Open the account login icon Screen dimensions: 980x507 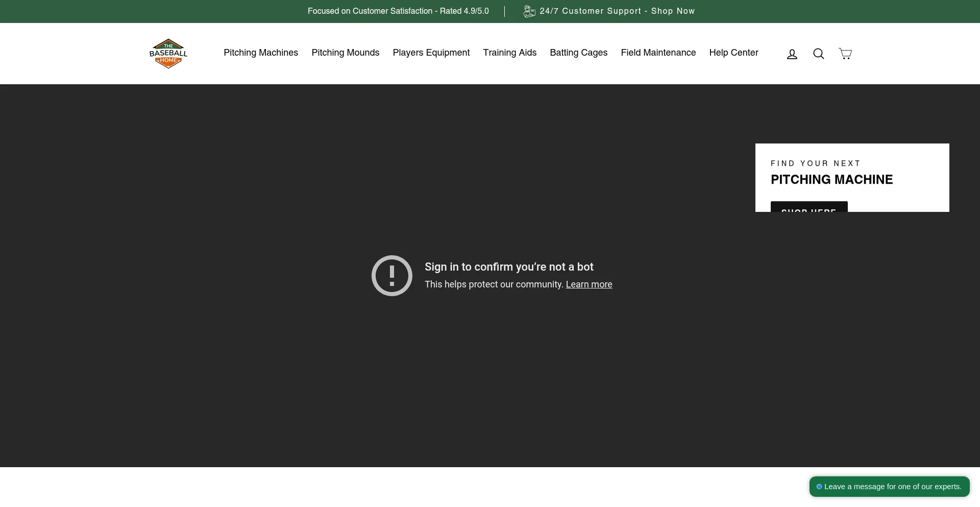point(792,54)
